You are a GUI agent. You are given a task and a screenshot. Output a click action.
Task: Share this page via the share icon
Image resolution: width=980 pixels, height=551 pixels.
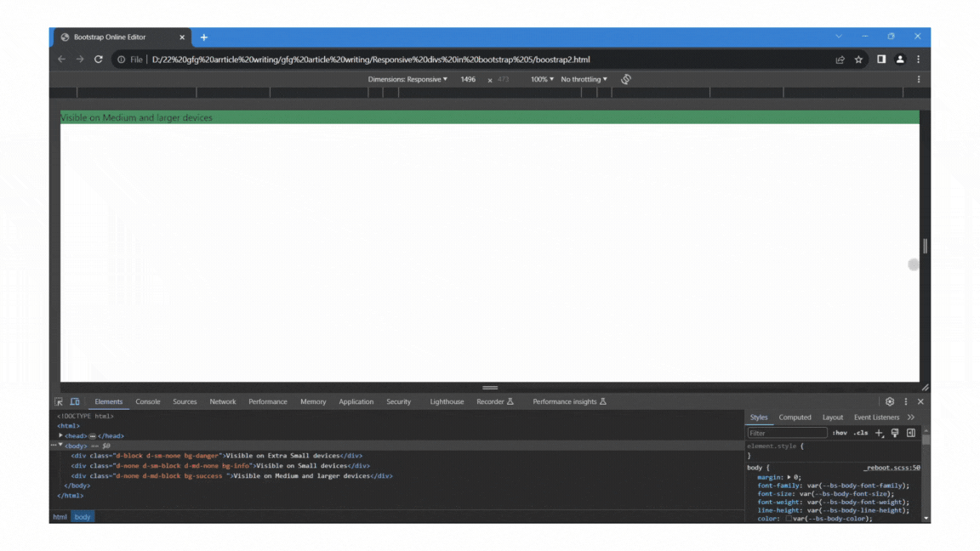coord(840,60)
